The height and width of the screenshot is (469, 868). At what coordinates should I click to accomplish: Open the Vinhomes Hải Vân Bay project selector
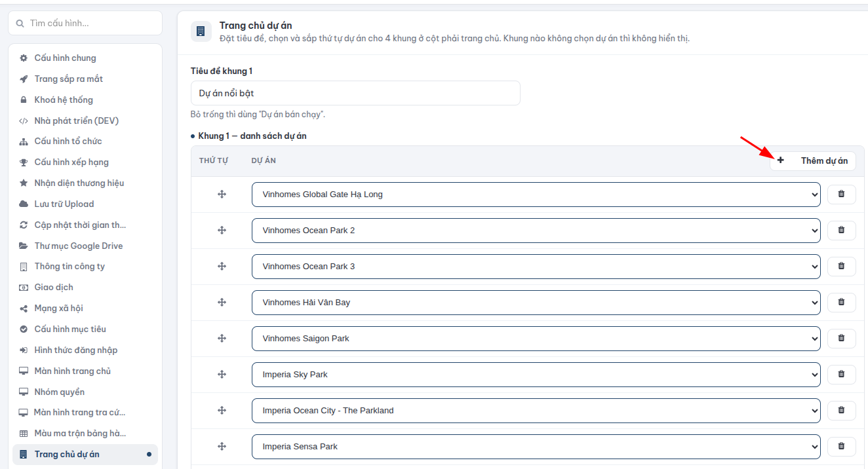536,303
